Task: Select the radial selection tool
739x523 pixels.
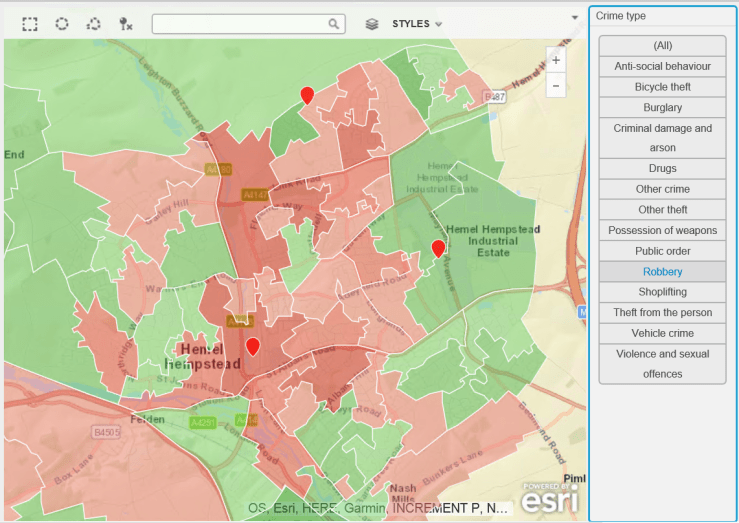Action: [x=62, y=24]
